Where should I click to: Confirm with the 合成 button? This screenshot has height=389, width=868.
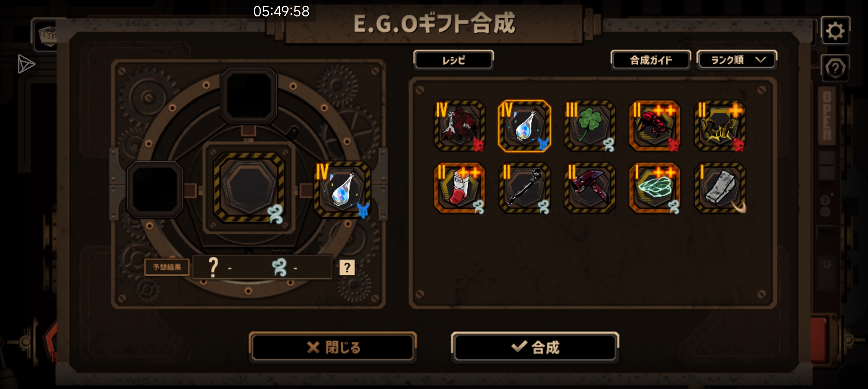click(x=535, y=347)
